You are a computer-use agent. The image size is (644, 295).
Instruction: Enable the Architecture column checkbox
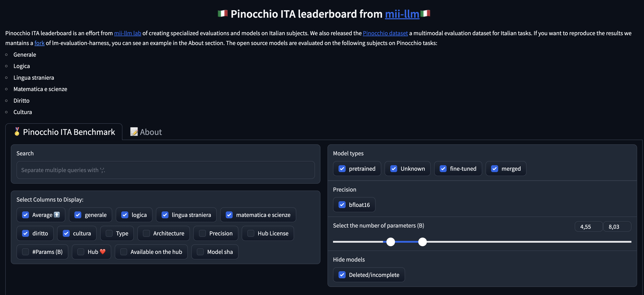(146, 233)
